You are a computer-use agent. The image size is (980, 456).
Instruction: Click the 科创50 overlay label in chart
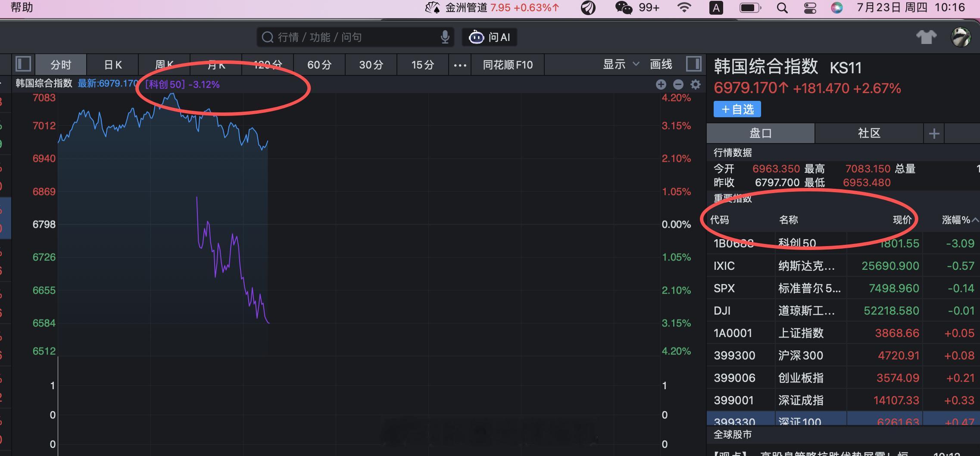click(x=182, y=84)
